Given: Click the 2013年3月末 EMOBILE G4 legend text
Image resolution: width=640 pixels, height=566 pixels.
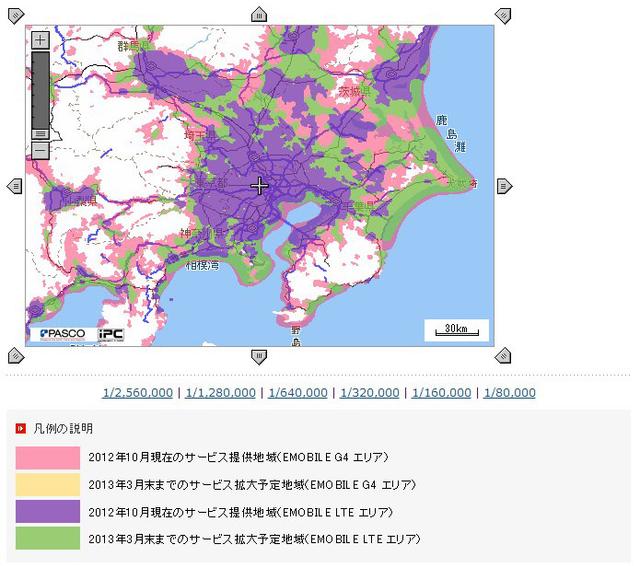Looking at the screenshot, I should click(x=252, y=485).
